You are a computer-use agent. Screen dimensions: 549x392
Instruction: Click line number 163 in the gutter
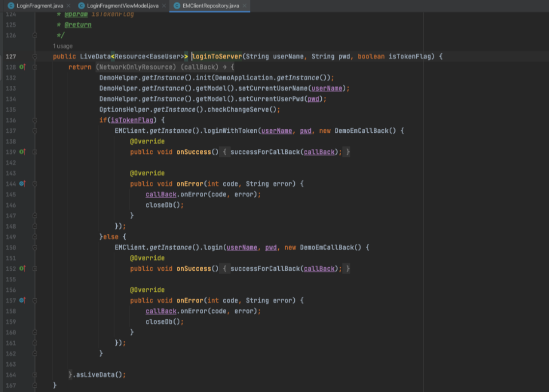[11, 364]
